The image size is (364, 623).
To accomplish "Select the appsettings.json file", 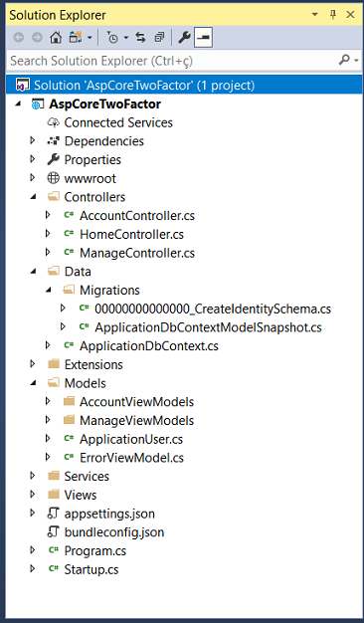I will (109, 514).
